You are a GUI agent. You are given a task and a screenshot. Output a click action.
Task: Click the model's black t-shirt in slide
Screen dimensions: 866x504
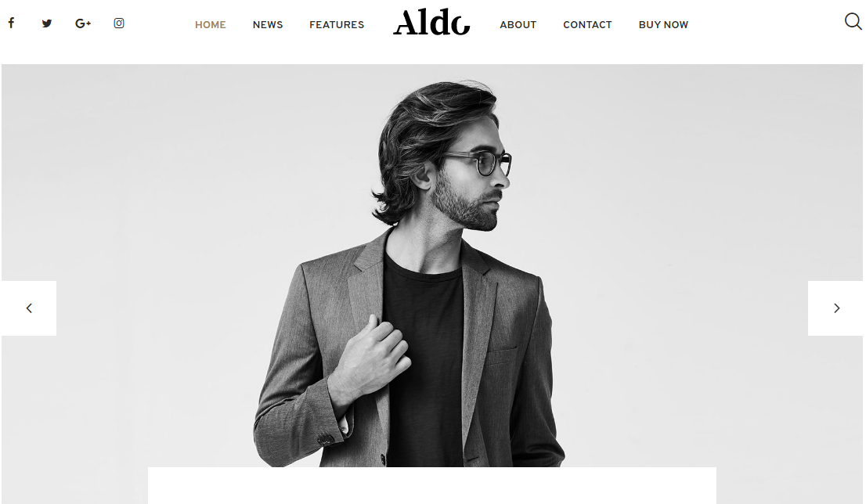(x=424, y=358)
